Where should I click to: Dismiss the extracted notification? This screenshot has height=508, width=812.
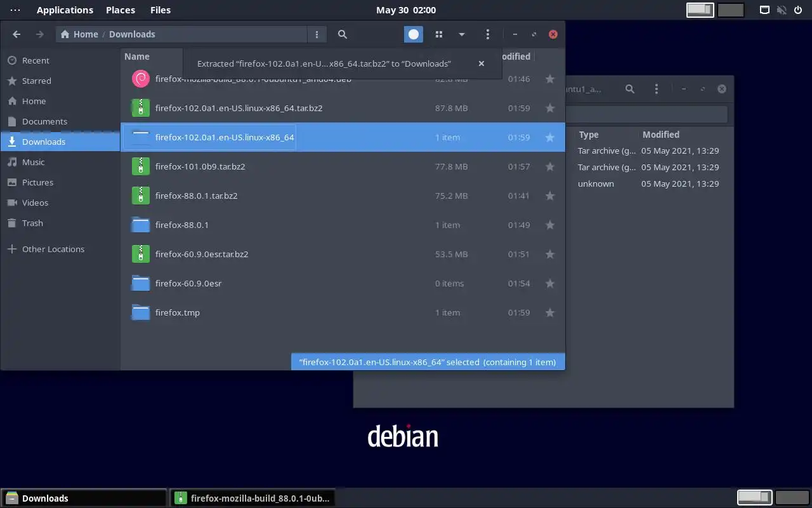pyautogui.click(x=481, y=63)
